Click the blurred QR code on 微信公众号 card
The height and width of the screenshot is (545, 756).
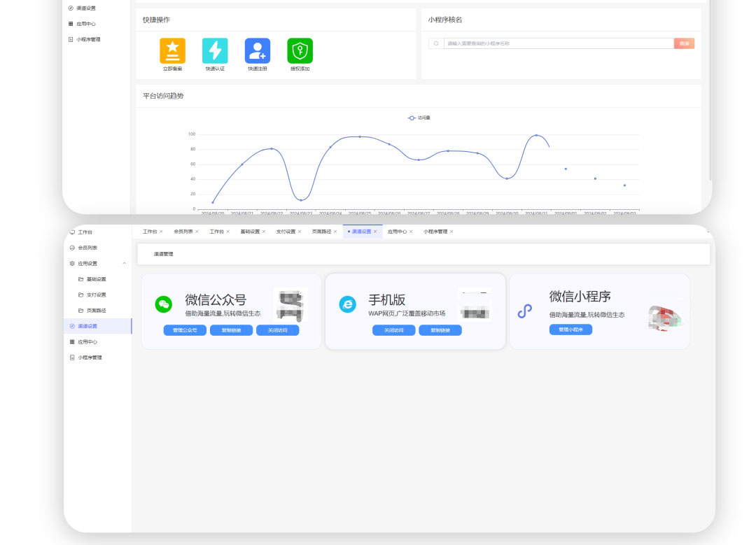[290, 305]
